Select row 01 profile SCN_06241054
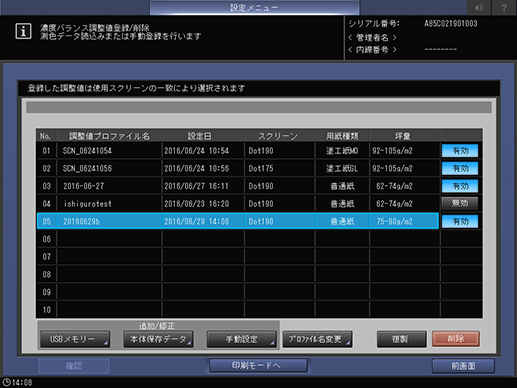 [x=238, y=151]
